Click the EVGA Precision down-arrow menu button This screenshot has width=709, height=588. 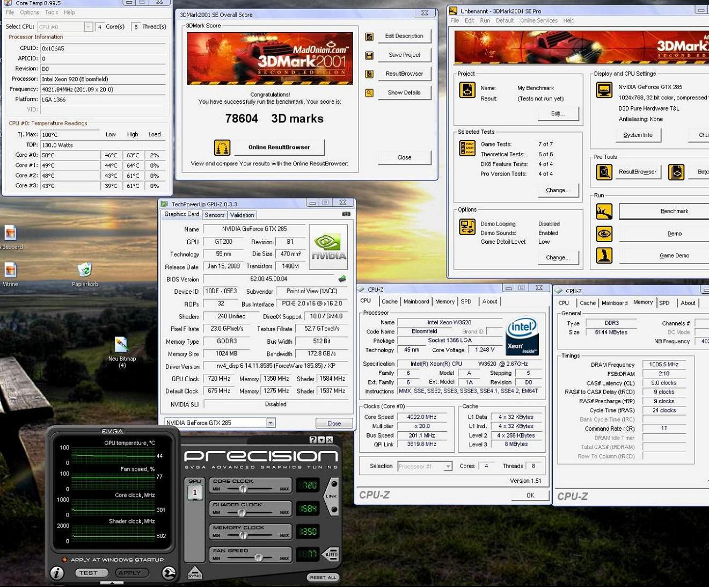(x=321, y=440)
